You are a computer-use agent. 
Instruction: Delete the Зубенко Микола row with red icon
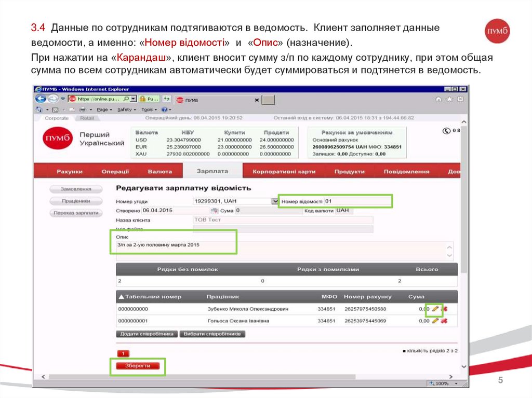(445, 309)
